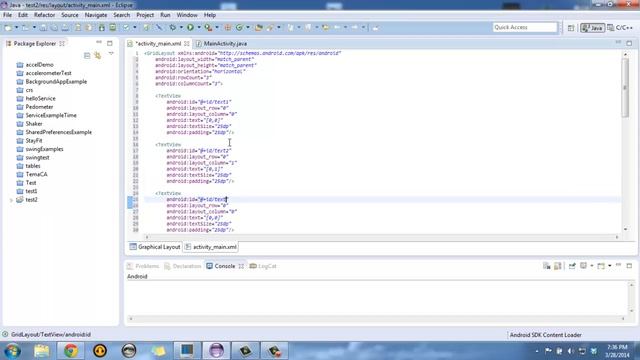Click the Save icon in toolbar
Viewport: 640px width, 360px height.
tap(43, 27)
